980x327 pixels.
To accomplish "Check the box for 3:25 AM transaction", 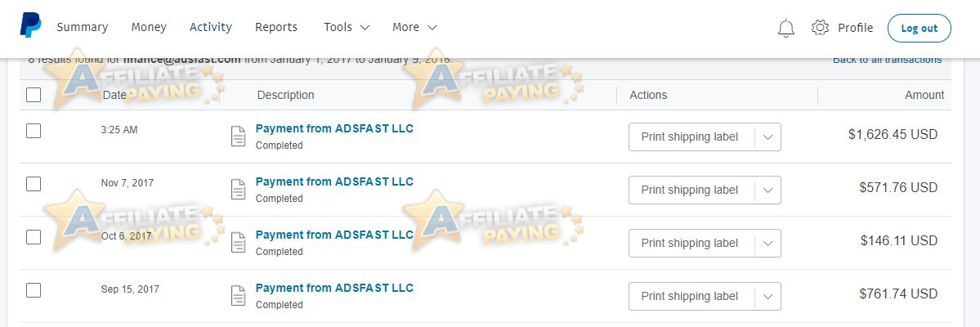I will coord(34,131).
